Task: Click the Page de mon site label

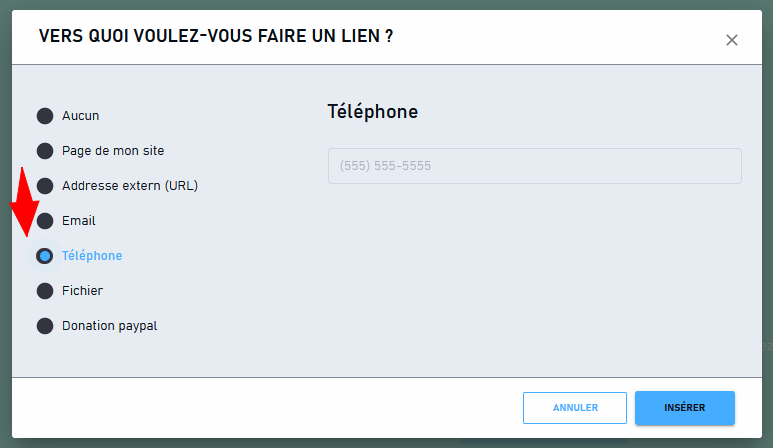Action: [113, 151]
